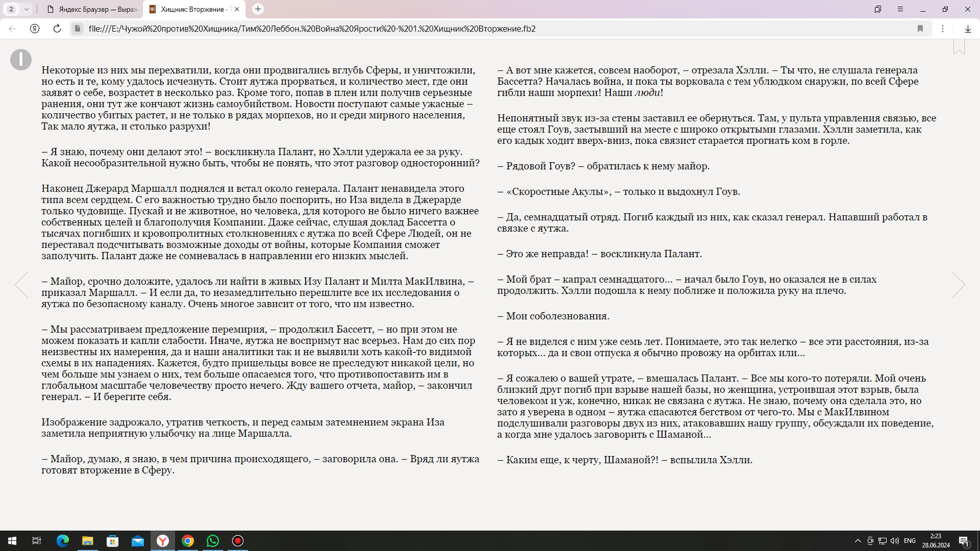Expand the tab group dropdown arrow
The image size is (980, 551).
(x=27, y=9)
